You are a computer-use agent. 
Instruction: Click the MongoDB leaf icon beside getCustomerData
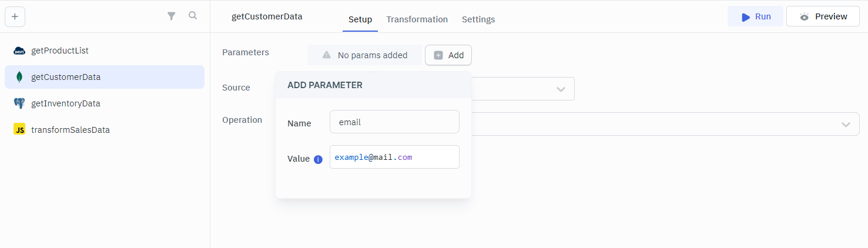pyautogui.click(x=19, y=77)
